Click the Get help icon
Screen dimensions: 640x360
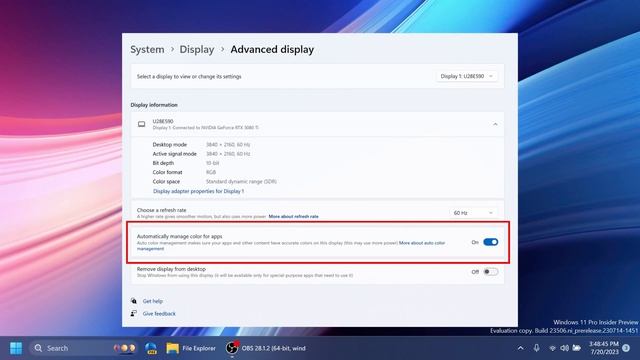(x=134, y=301)
